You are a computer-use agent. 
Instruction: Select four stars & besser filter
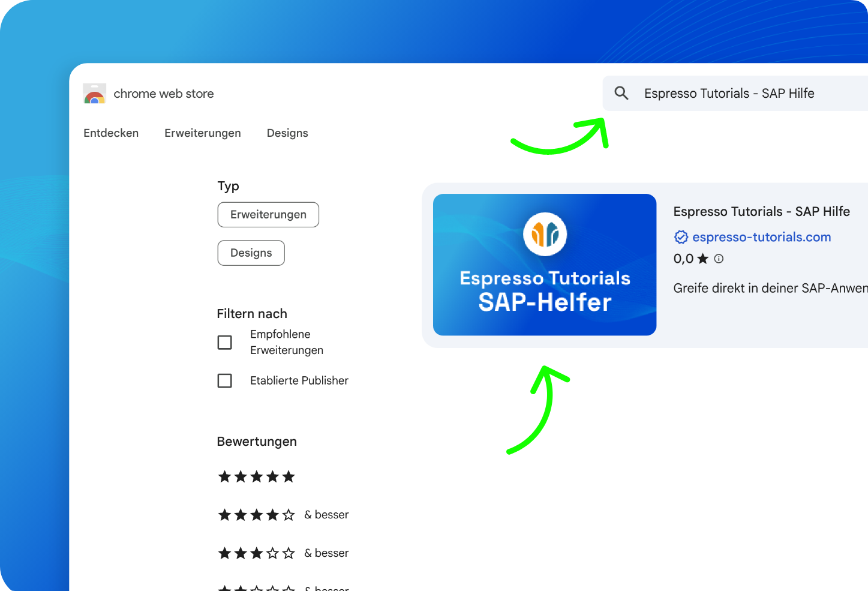pos(283,515)
